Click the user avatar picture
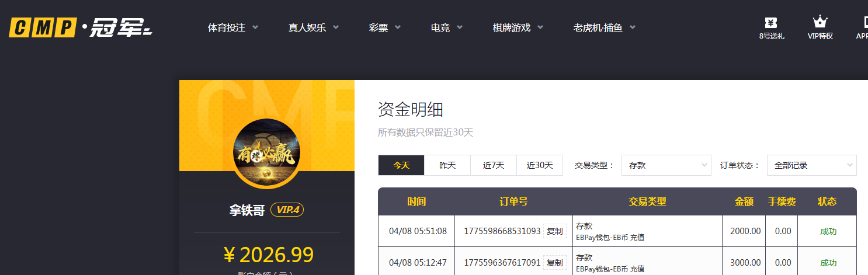The height and width of the screenshot is (275, 868). coord(267,153)
